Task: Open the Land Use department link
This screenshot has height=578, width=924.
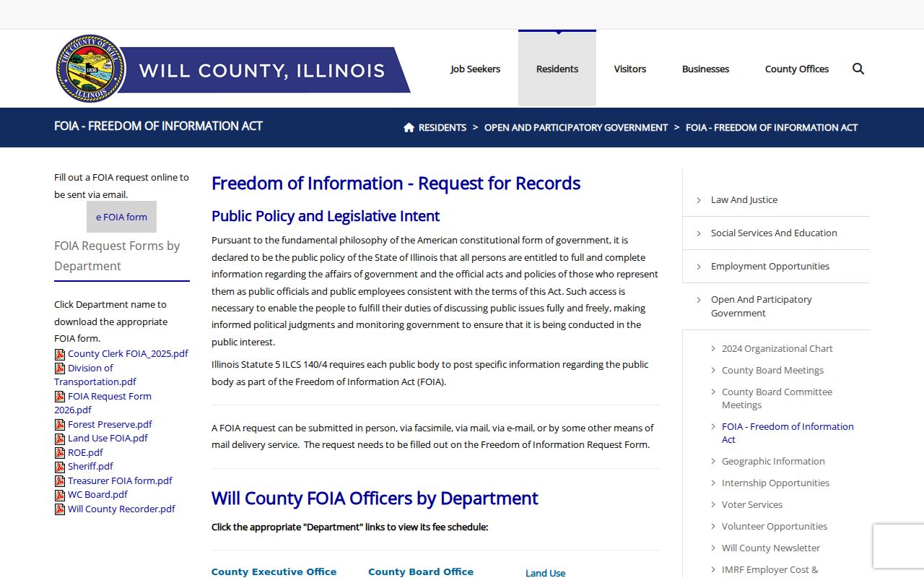Action: [x=545, y=573]
